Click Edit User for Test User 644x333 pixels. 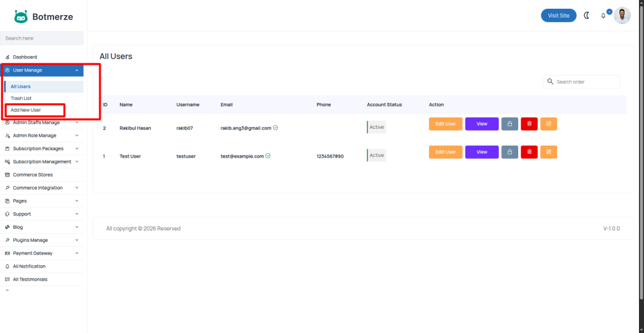pos(445,152)
